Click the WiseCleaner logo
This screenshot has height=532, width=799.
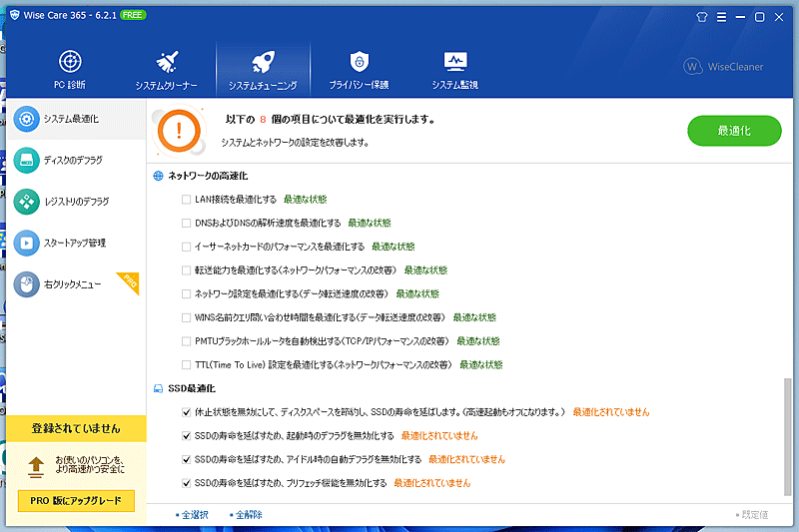(x=723, y=66)
